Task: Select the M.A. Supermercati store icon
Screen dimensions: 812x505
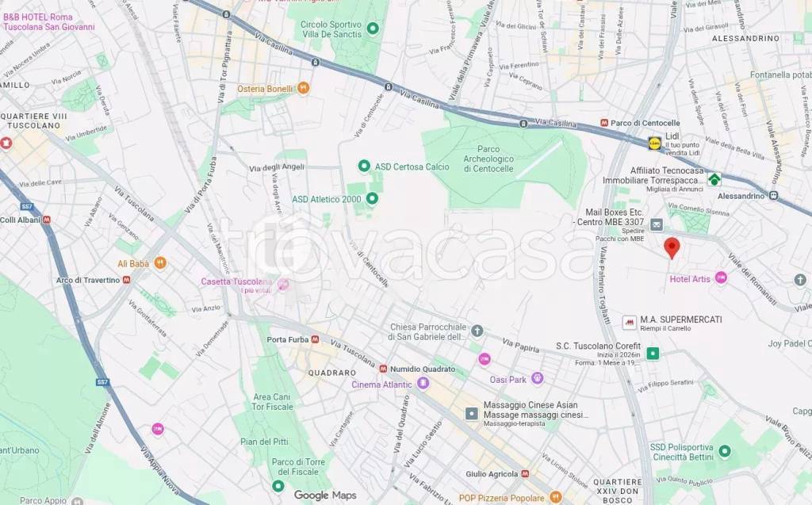Action: (x=629, y=323)
